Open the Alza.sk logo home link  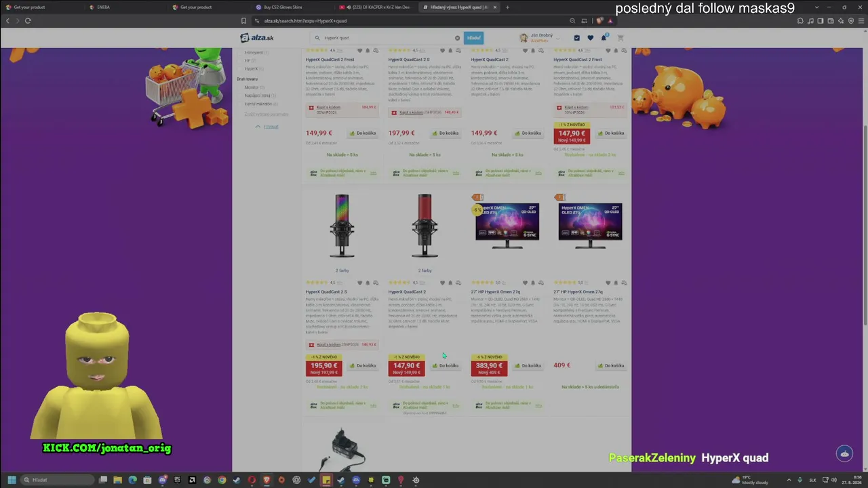(x=257, y=38)
